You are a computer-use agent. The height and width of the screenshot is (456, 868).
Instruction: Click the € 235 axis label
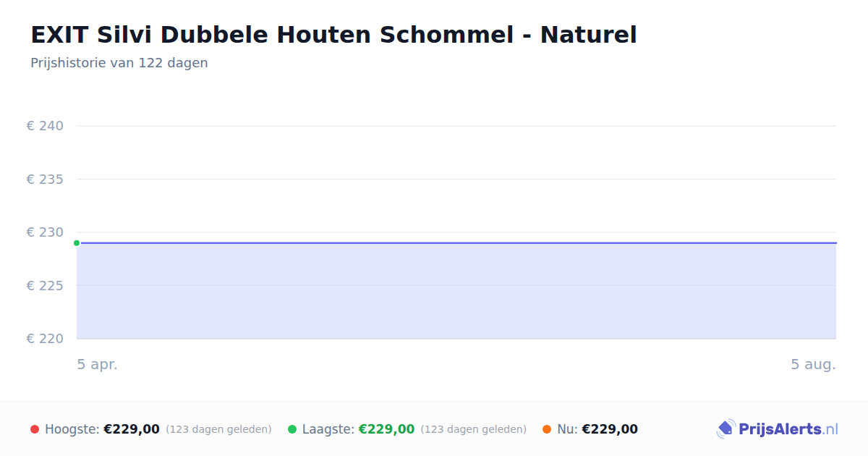coord(45,179)
